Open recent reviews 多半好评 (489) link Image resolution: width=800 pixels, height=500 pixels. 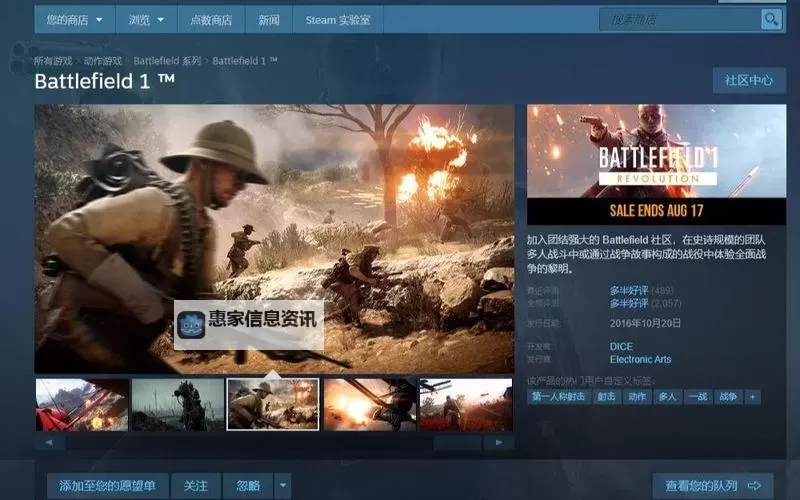point(641,290)
